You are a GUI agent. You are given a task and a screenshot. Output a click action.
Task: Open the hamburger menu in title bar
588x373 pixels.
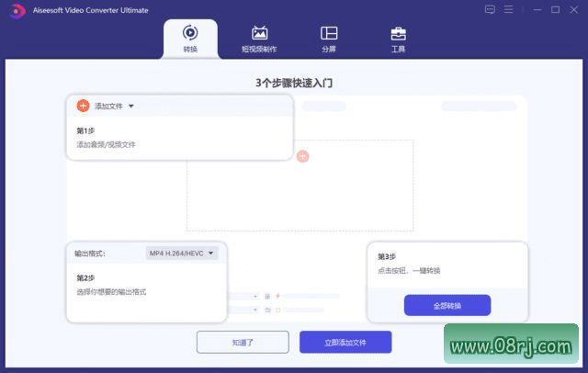tap(508, 9)
